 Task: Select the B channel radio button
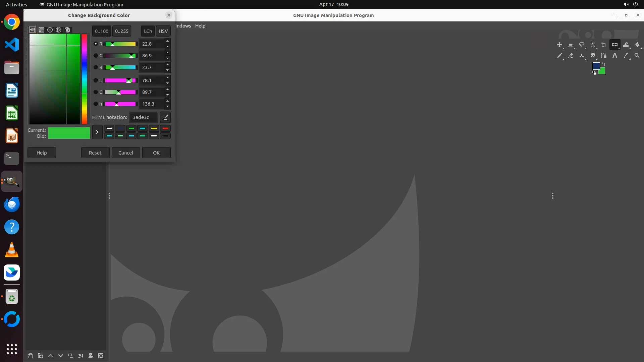pyautogui.click(x=96, y=67)
